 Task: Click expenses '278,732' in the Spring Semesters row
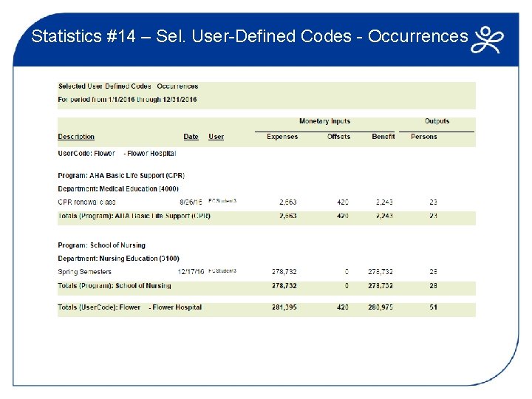tap(284, 271)
